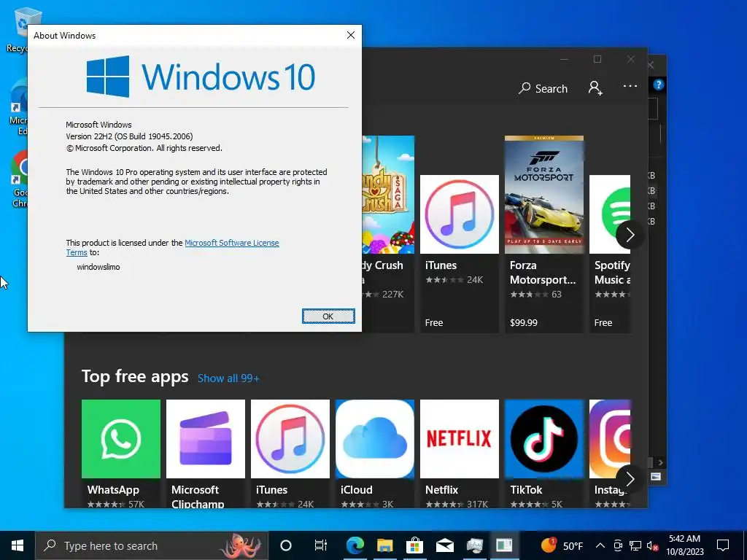
Task: Close the About Windows dialog
Action: 351,35
